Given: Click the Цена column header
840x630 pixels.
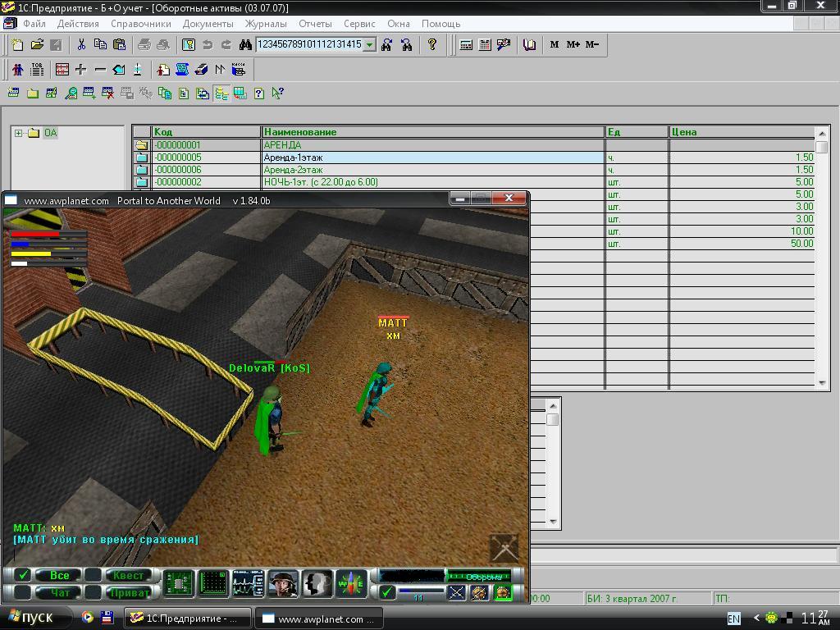Looking at the screenshot, I should click(742, 132).
